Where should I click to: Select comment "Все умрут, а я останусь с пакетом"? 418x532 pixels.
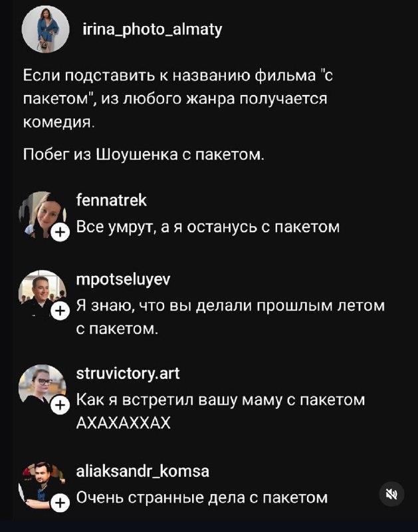(208, 227)
